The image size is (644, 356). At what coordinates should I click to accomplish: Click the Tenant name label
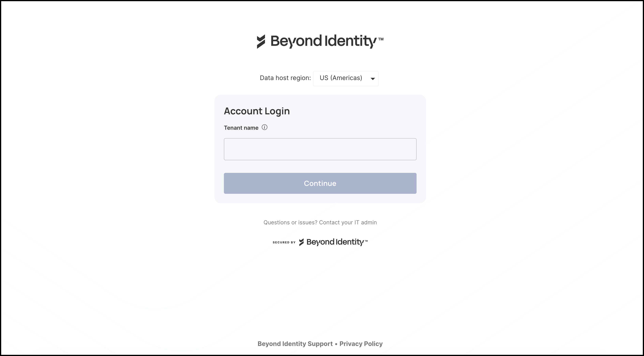tap(241, 128)
